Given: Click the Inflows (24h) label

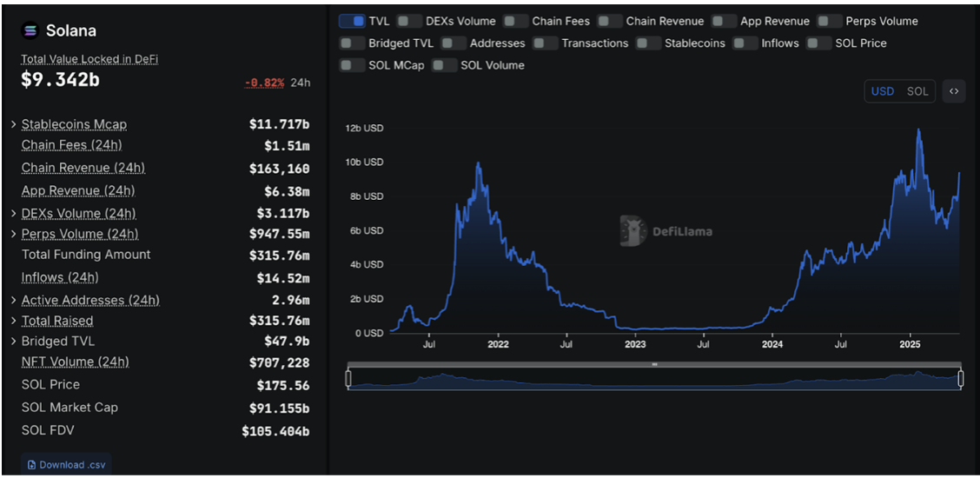Looking at the screenshot, I should click(60, 276).
